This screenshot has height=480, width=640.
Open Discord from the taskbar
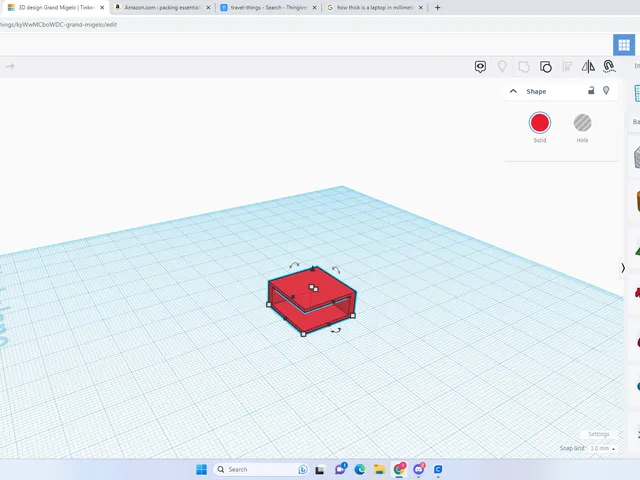point(419,469)
